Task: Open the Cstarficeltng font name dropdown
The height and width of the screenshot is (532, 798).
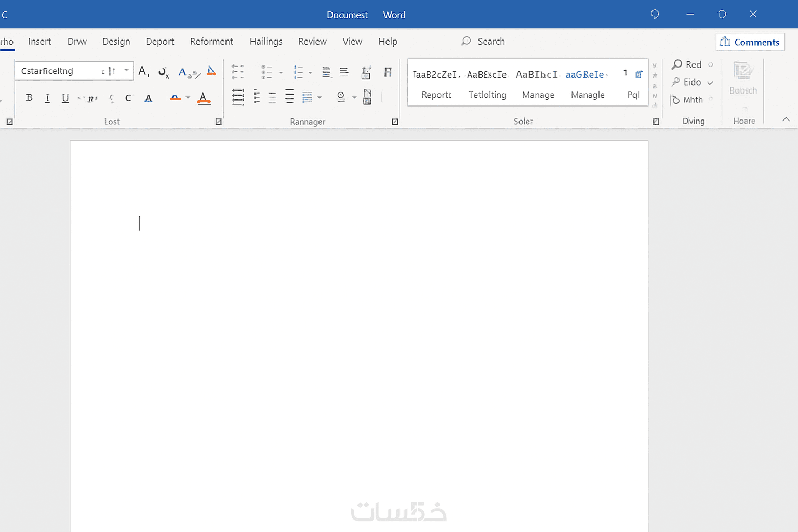Action: coord(126,71)
